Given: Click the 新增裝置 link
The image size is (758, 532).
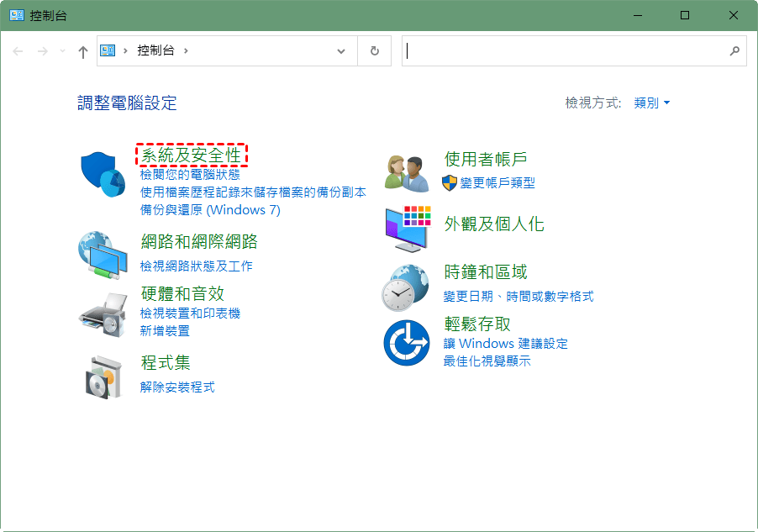Looking at the screenshot, I should point(165,331).
